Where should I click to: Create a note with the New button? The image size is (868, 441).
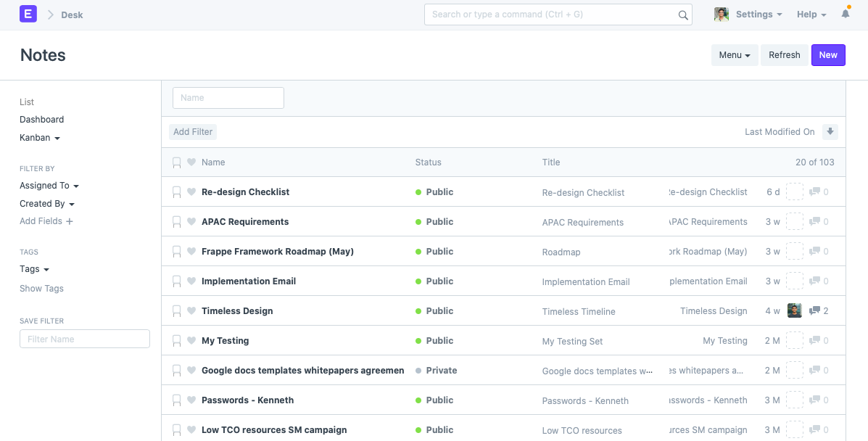coord(828,55)
